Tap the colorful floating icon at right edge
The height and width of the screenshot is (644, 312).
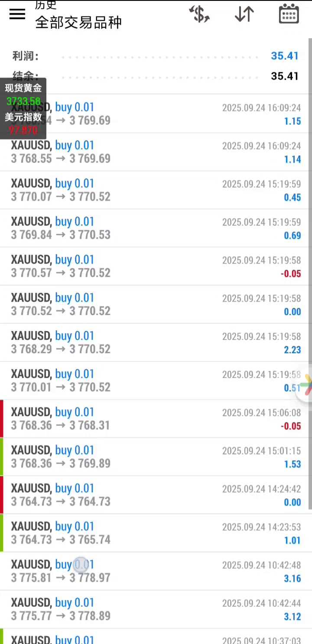tap(307, 384)
